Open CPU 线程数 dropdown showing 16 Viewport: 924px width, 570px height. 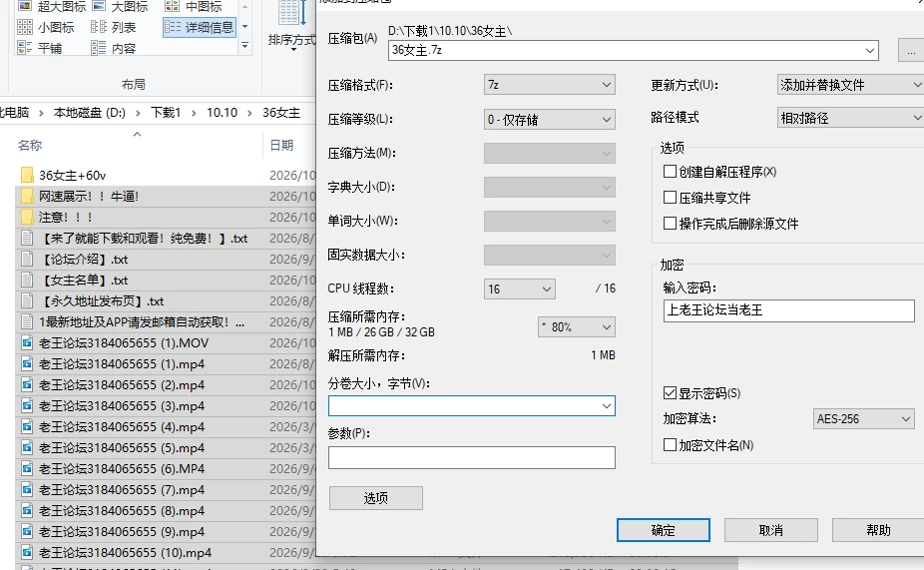click(519, 288)
